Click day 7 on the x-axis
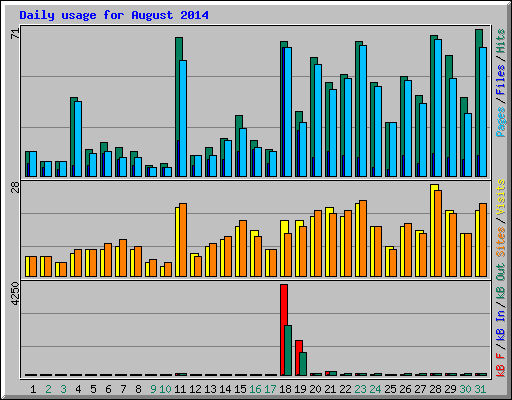 123,389
